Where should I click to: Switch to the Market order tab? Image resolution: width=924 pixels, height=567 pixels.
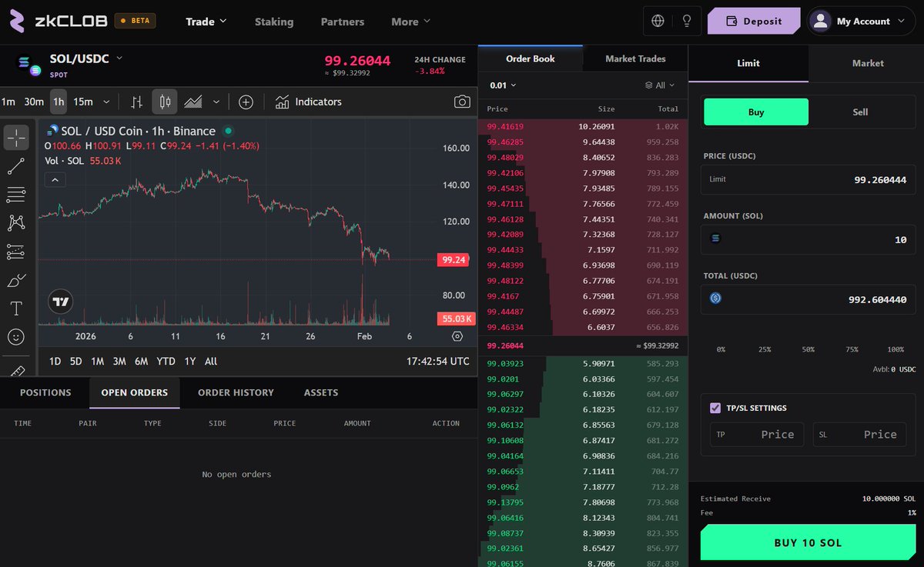pyautogui.click(x=868, y=63)
